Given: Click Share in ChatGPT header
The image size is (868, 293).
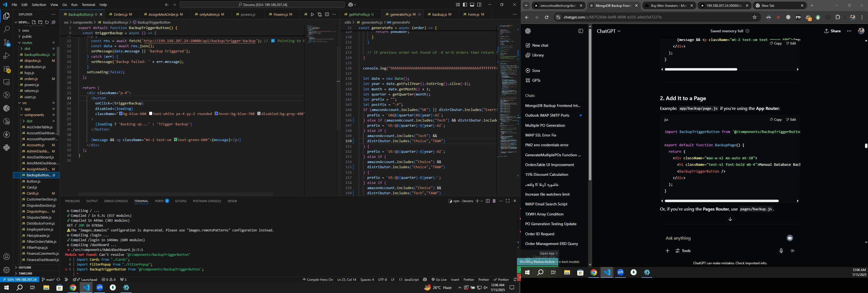Looking at the screenshot, I should 832,31.
